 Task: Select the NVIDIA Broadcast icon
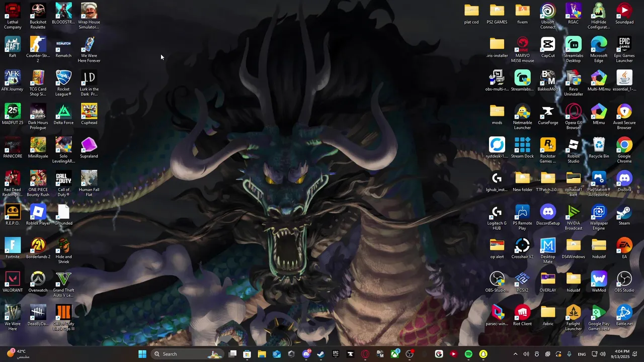(574, 217)
